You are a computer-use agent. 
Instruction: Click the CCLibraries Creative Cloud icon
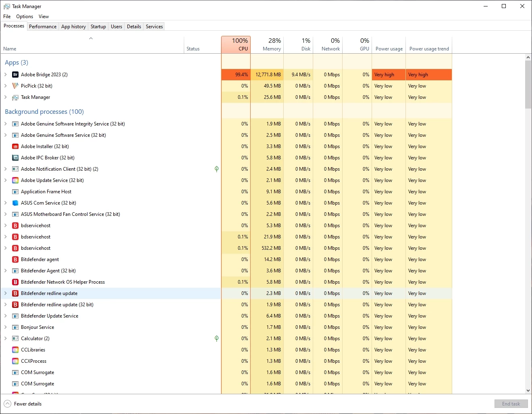click(15, 350)
